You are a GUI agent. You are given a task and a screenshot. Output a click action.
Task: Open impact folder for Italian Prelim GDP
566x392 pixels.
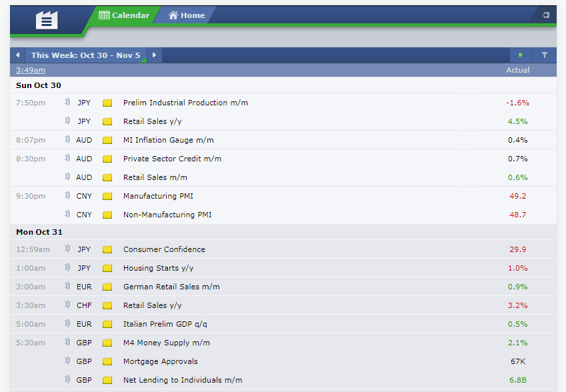pos(107,324)
